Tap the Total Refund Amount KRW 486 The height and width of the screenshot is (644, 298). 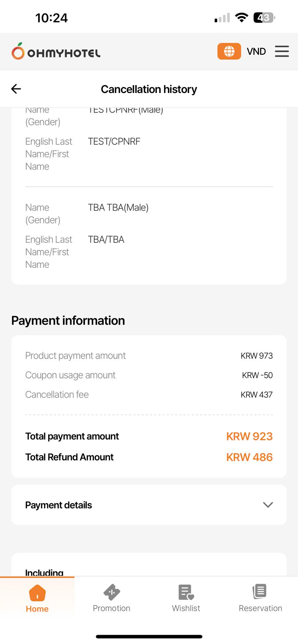point(249,457)
